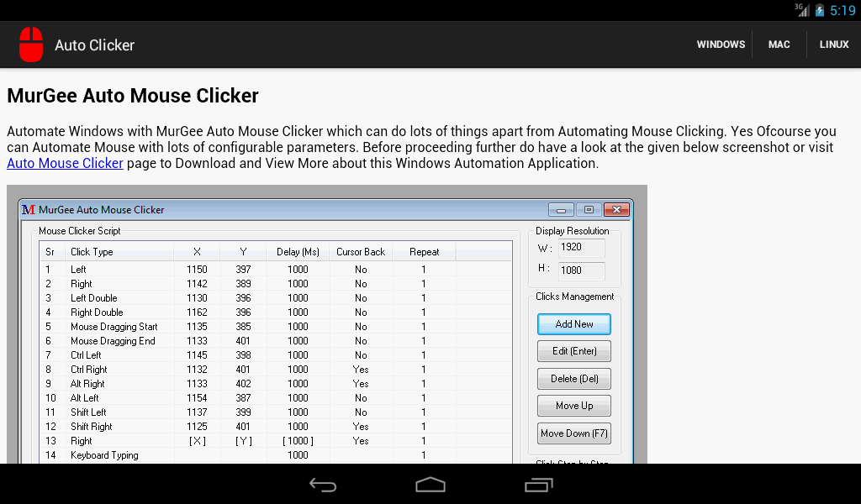Viewport: 861px width, 504px height.
Task: Click the Y column header
Action: [243, 252]
